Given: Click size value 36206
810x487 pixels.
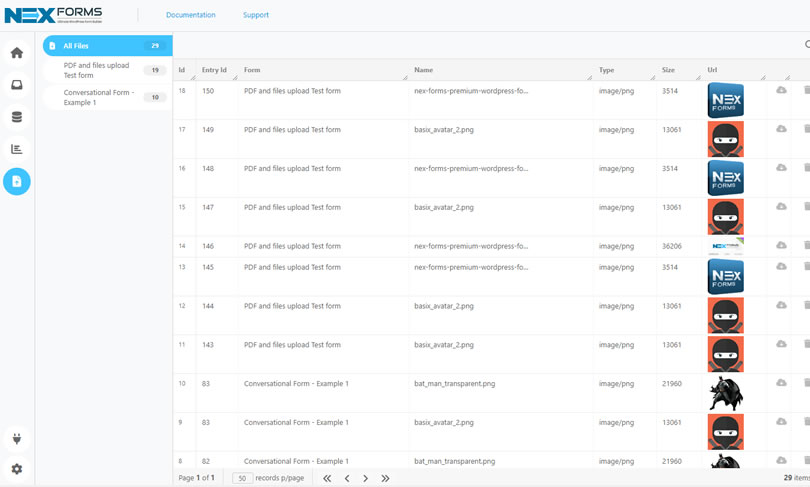Looking at the screenshot, I should (672, 246).
